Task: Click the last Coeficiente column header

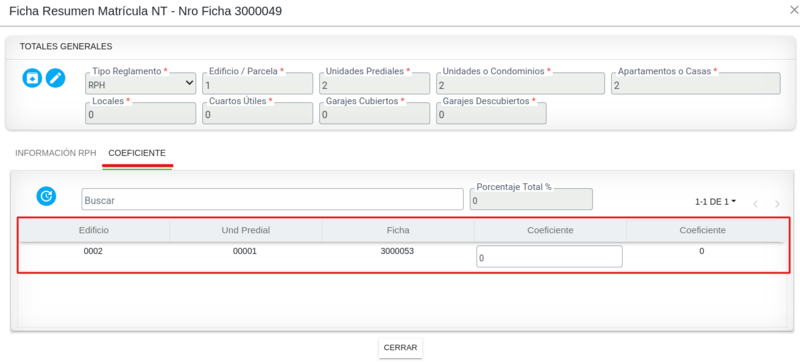Action: [702, 230]
